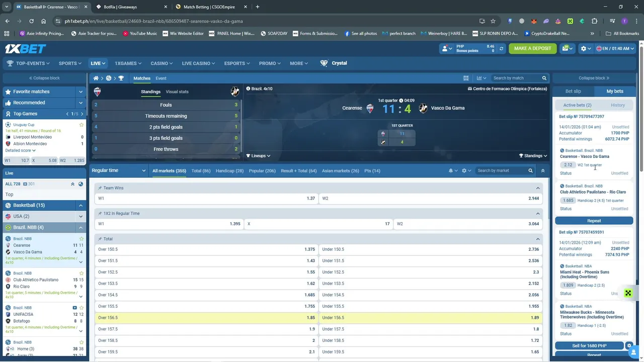Screen dimensions: 644x362
Task: Favorite the Uruguay Cup match star
Action: pyautogui.click(x=82, y=125)
